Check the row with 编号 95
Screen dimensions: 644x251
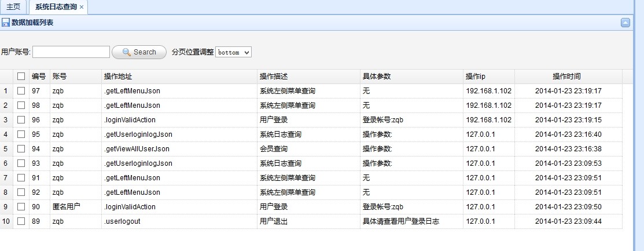(21, 134)
